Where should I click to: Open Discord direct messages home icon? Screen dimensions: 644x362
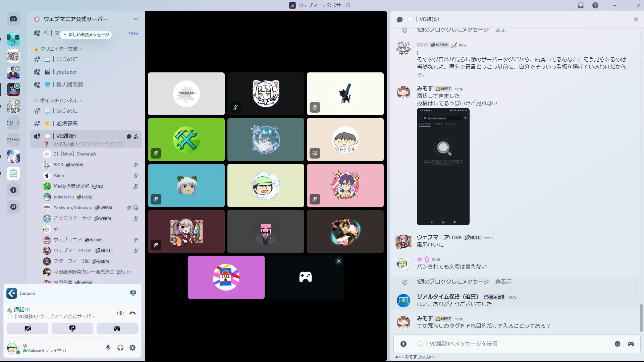click(13, 19)
